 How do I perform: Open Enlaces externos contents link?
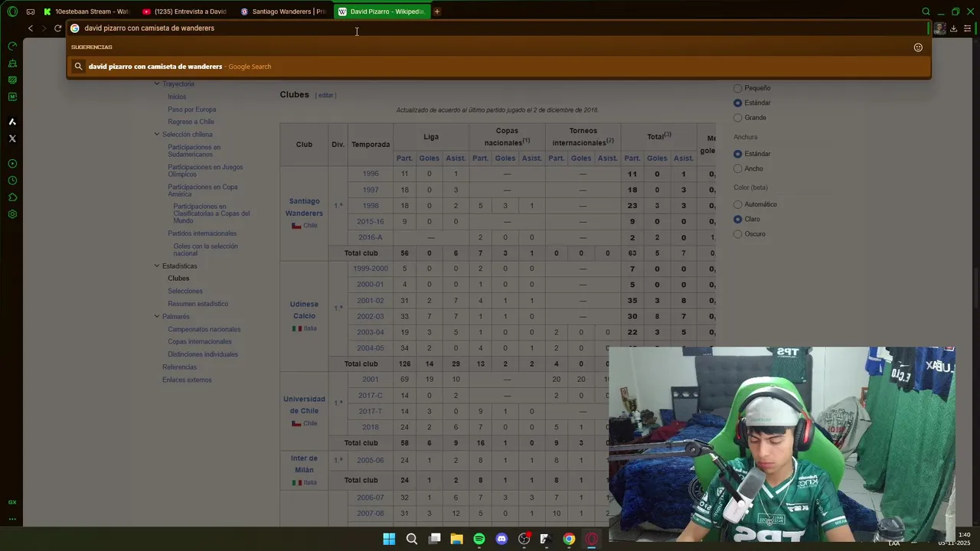[187, 380]
